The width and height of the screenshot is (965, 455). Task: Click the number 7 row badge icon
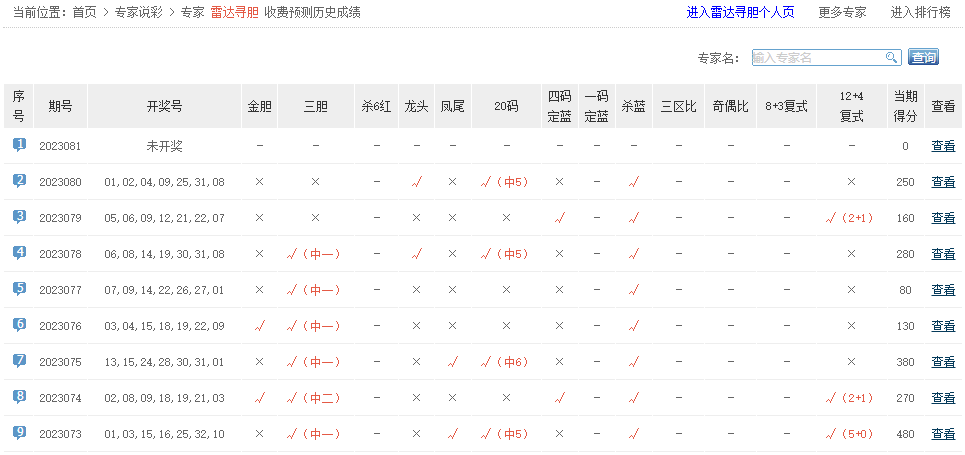coord(19,361)
